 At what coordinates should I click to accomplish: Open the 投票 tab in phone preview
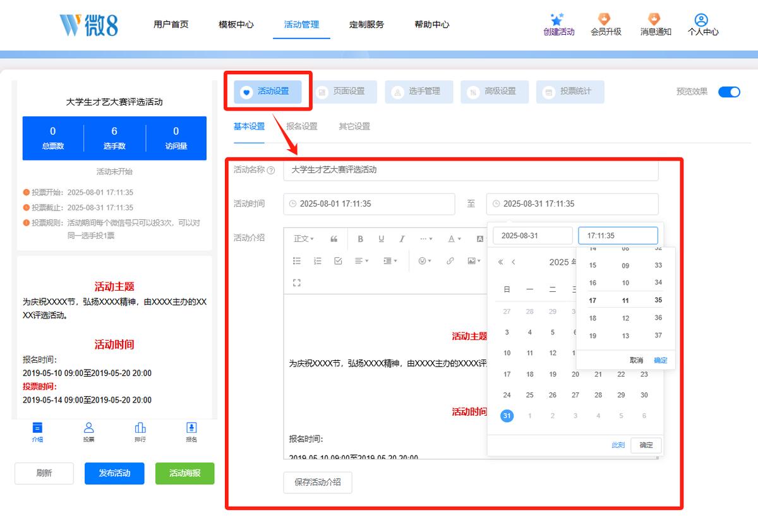(x=89, y=432)
